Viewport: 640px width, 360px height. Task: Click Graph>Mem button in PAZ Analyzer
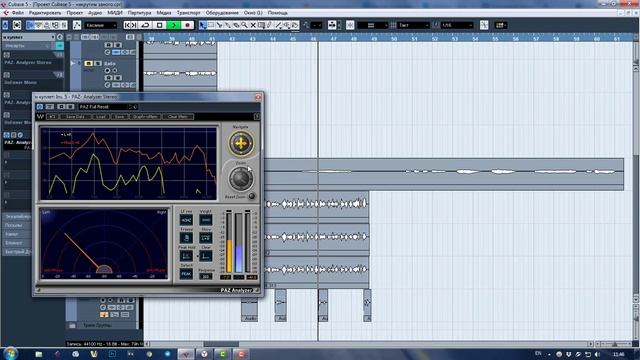coord(145,117)
